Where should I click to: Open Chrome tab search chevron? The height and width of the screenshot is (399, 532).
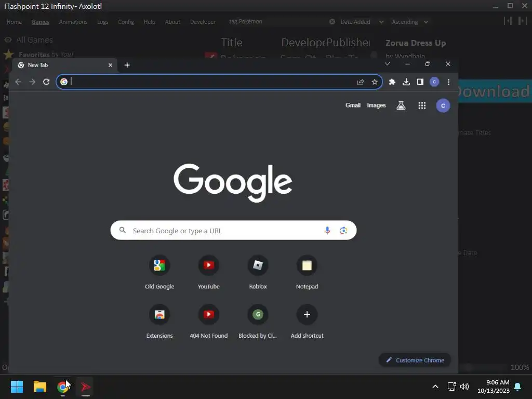click(388, 64)
